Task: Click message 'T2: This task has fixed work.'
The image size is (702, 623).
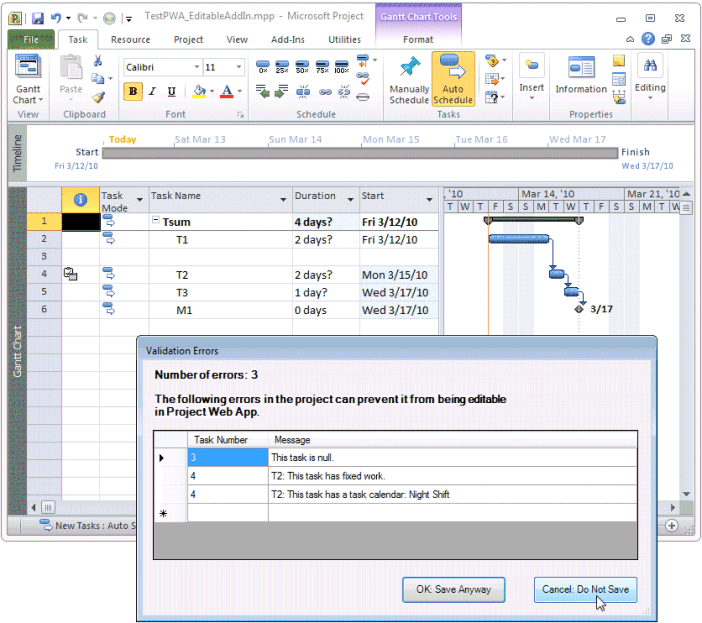Action: (328, 476)
